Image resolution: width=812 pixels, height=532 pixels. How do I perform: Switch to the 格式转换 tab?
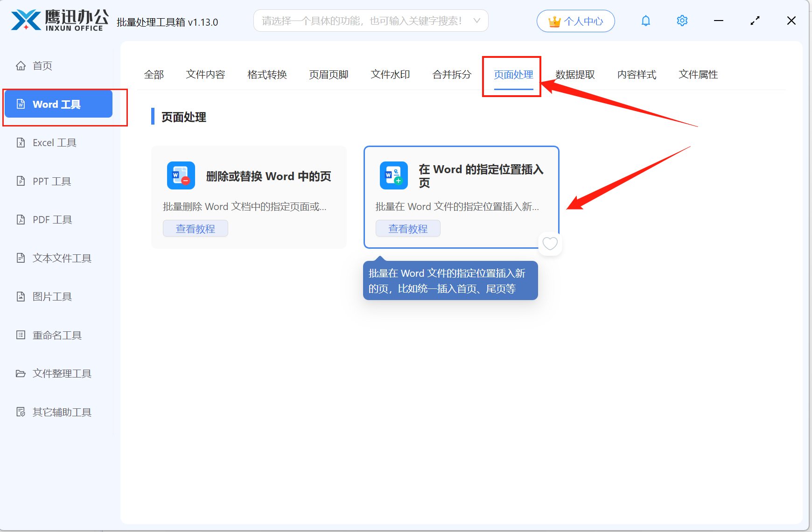tap(266, 74)
